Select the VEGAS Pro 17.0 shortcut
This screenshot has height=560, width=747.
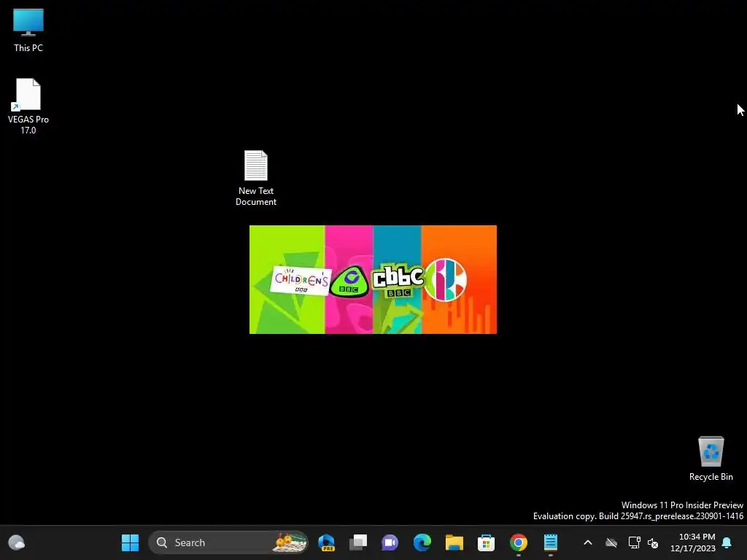[28, 106]
